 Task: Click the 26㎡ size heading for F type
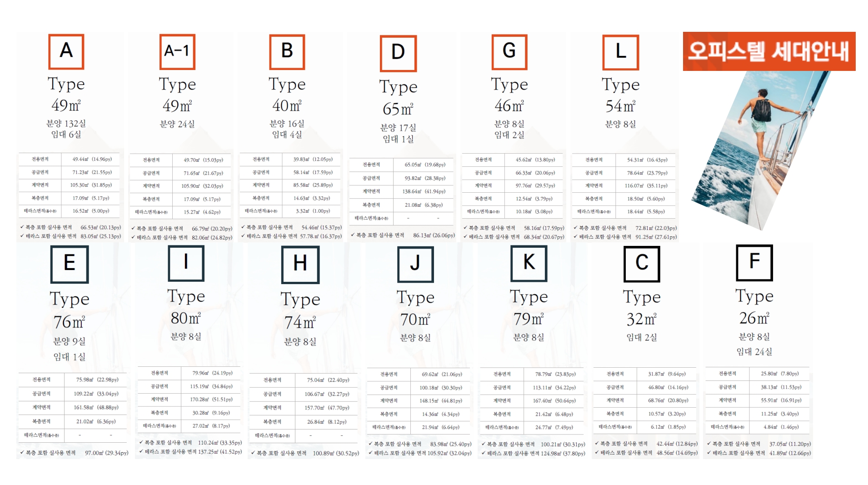[754, 318]
